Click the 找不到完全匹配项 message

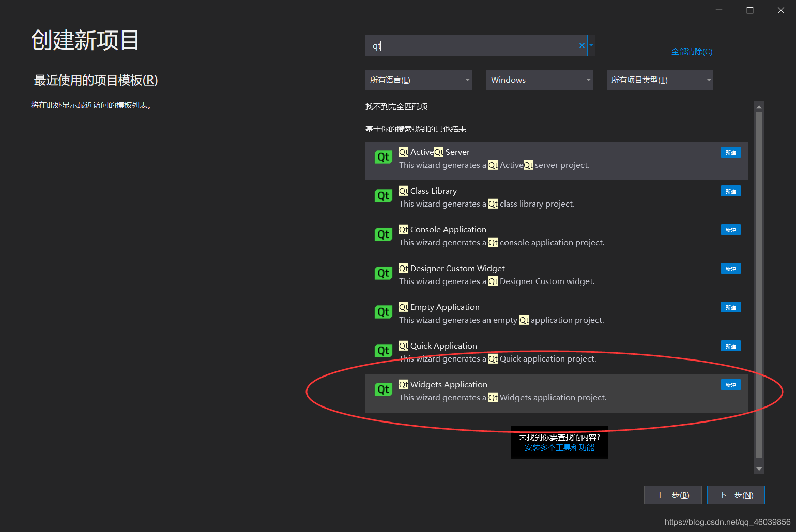coord(396,107)
